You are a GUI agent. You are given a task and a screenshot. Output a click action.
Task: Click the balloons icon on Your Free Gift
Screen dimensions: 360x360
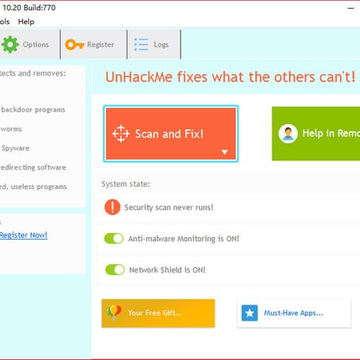coord(114,313)
